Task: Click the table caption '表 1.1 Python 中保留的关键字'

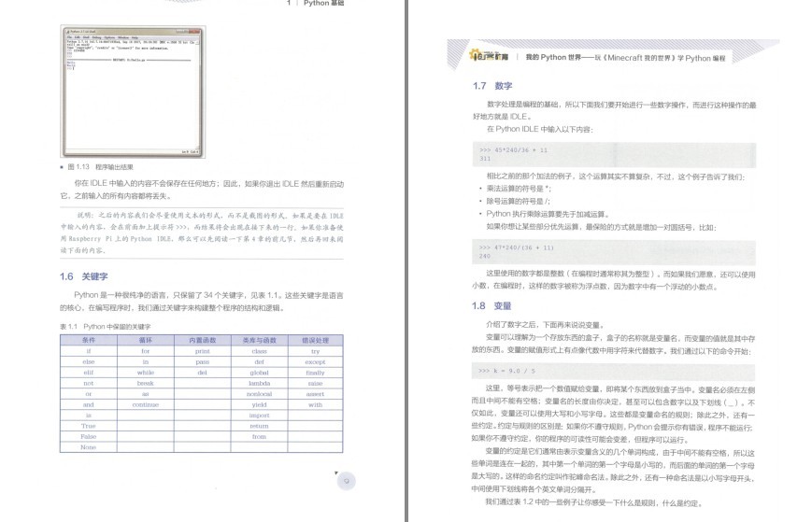Action: [x=106, y=327]
